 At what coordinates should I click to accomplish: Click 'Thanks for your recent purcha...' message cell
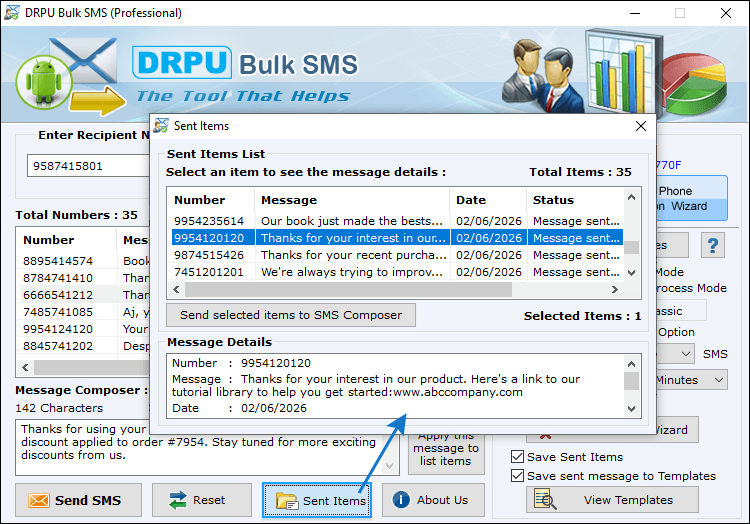click(x=353, y=255)
